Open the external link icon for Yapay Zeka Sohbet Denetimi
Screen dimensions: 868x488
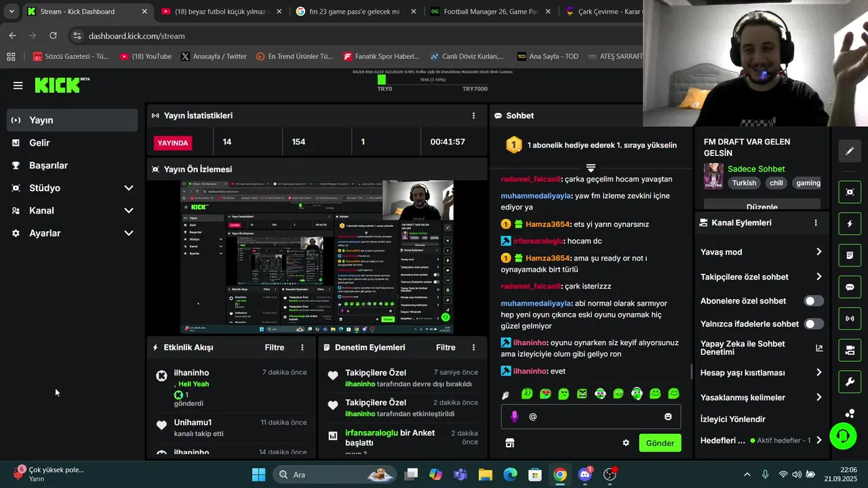819,348
